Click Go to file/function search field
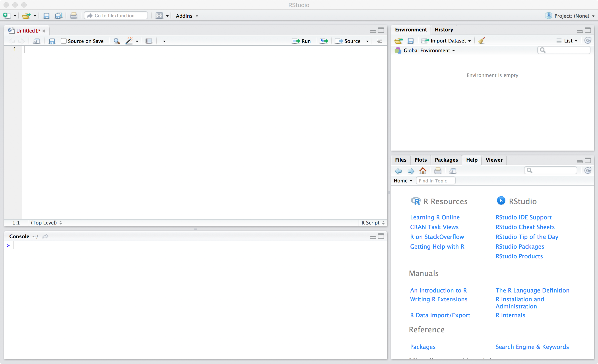 tap(116, 15)
